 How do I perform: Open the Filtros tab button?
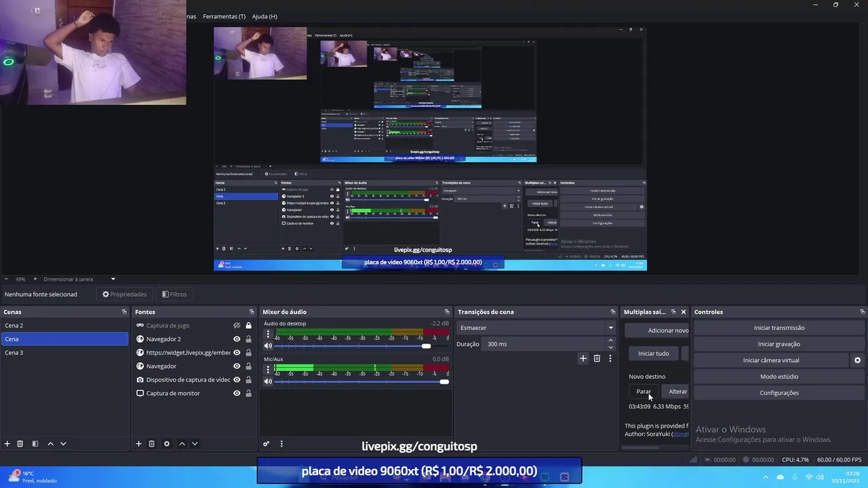point(174,294)
